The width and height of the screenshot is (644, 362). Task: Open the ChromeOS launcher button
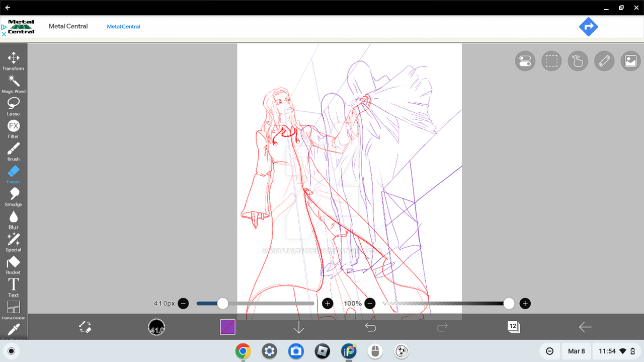(x=12, y=351)
